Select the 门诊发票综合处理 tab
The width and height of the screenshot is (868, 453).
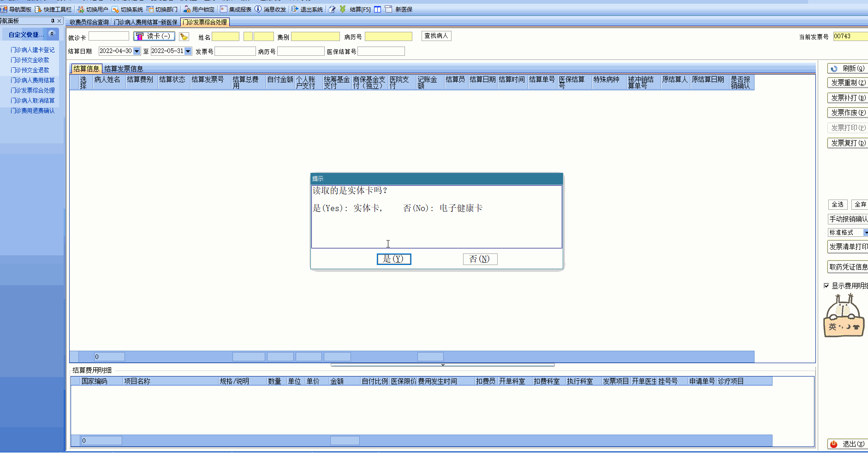click(x=205, y=22)
